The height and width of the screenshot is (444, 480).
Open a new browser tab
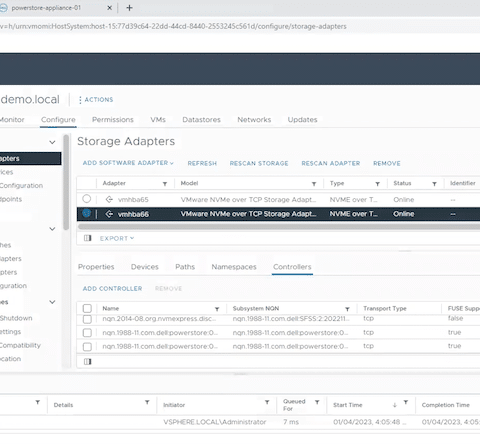click(129, 8)
